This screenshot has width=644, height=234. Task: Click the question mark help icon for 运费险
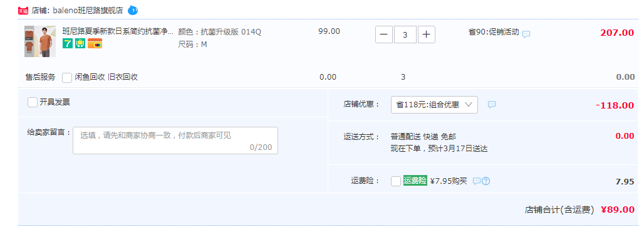click(x=486, y=181)
